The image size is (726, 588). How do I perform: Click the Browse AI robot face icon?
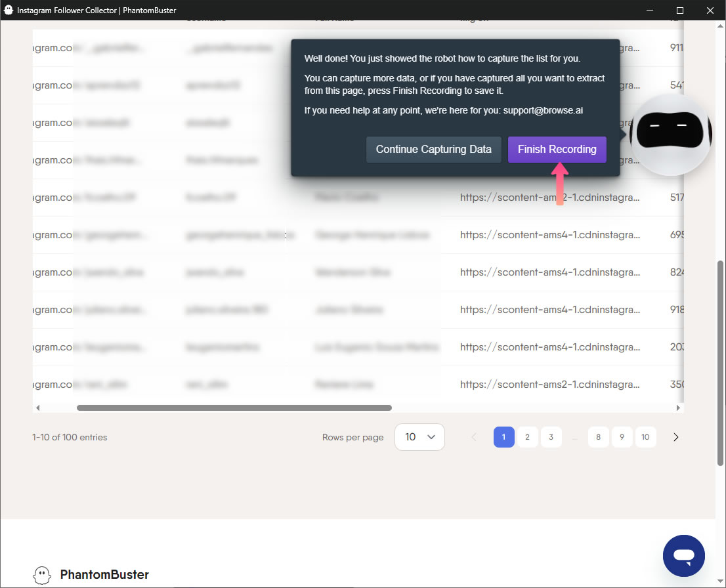tap(670, 135)
